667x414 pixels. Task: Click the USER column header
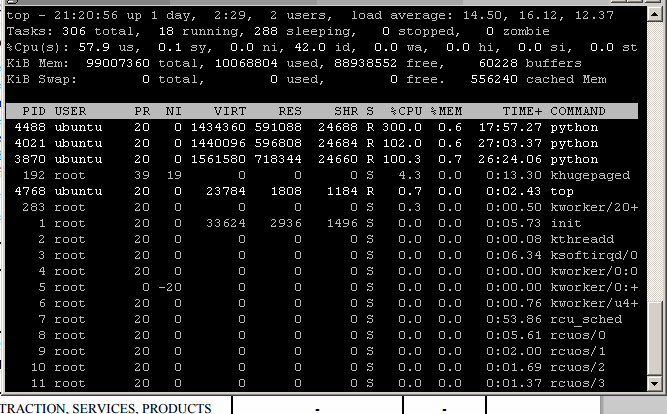70,111
